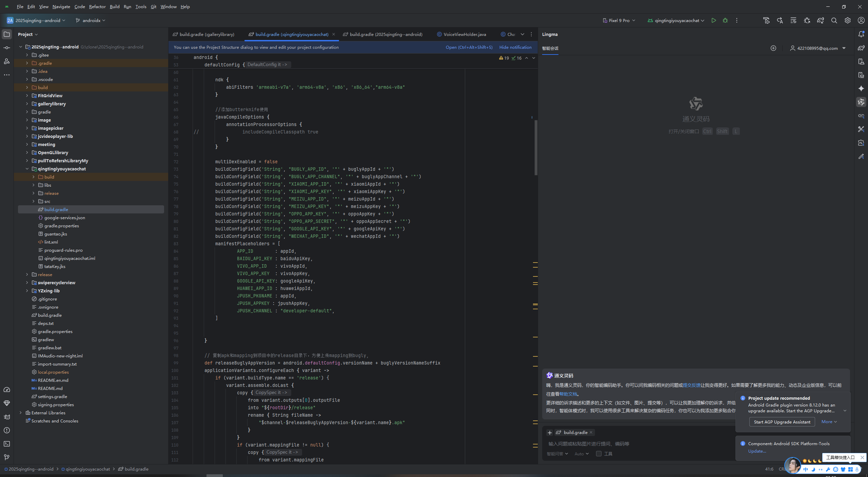868x477 pixels.
Task: Open the Pixel 9 Pro device dropdown
Action: coord(619,20)
